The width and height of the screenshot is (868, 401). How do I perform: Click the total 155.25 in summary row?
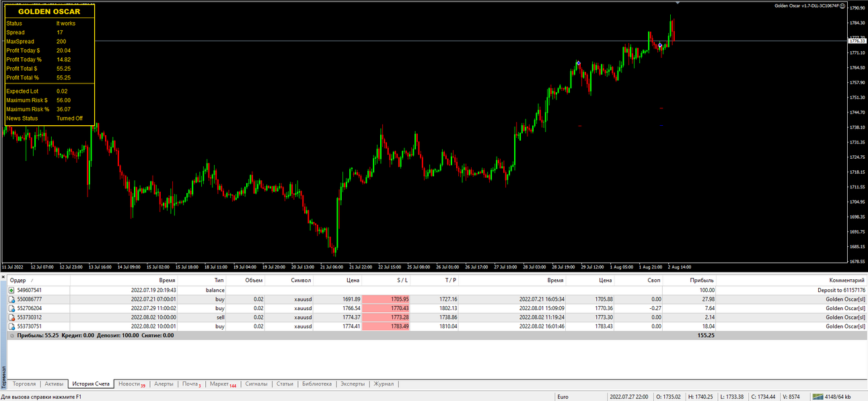706,335
